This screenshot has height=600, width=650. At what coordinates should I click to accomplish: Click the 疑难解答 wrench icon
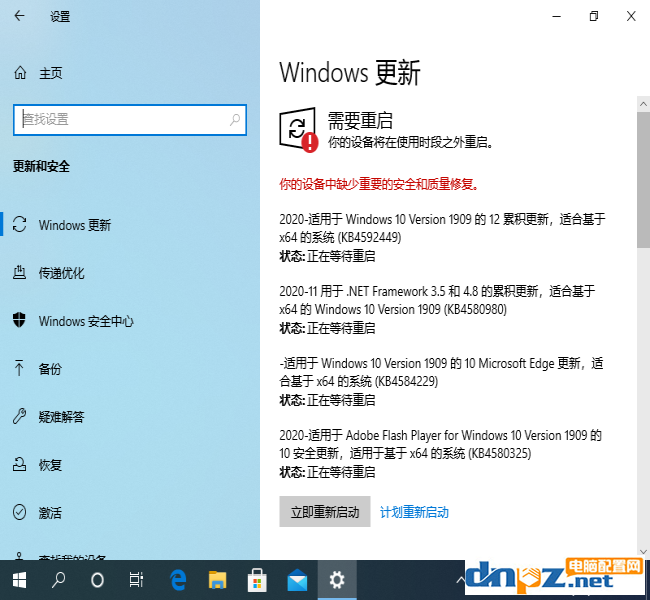click(x=19, y=416)
